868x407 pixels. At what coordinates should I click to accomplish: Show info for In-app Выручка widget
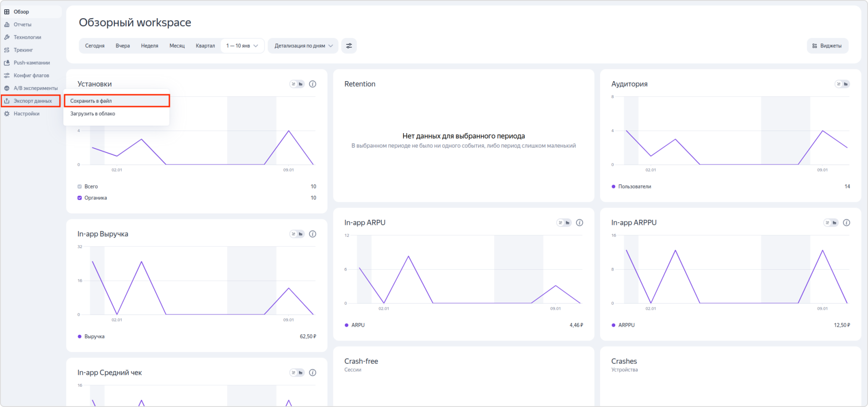313,234
